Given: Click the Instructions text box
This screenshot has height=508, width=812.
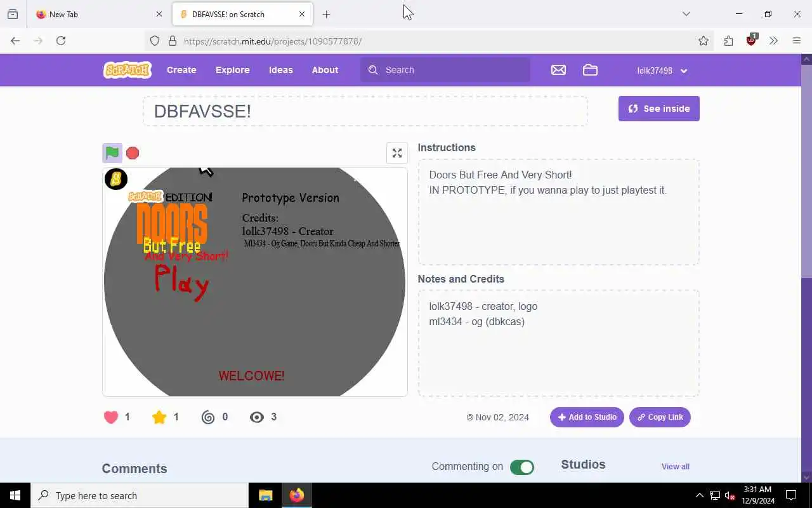Looking at the screenshot, I should pyautogui.click(x=559, y=212).
